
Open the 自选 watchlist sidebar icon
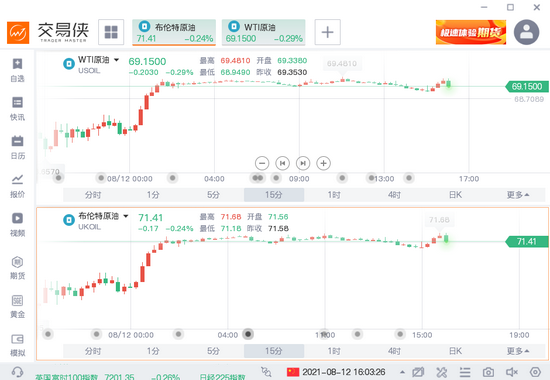[17, 70]
